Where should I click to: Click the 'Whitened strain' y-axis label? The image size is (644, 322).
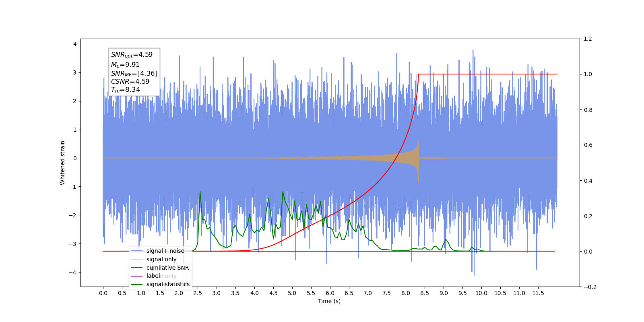pos(62,163)
